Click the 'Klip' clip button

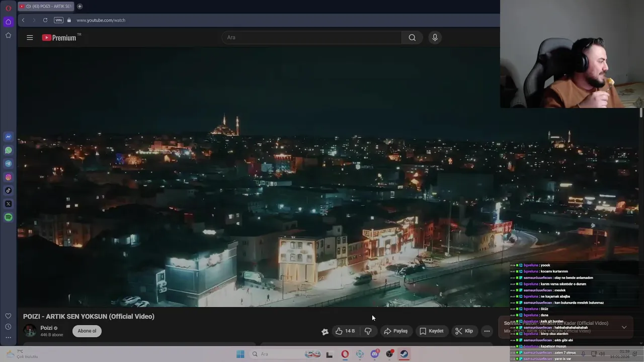click(x=464, y=331)
